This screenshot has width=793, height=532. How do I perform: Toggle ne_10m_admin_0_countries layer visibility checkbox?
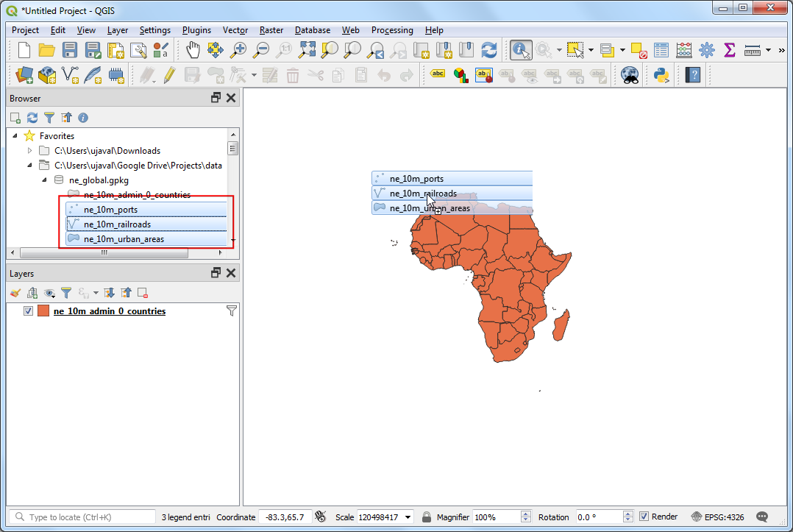click(28, 311)
